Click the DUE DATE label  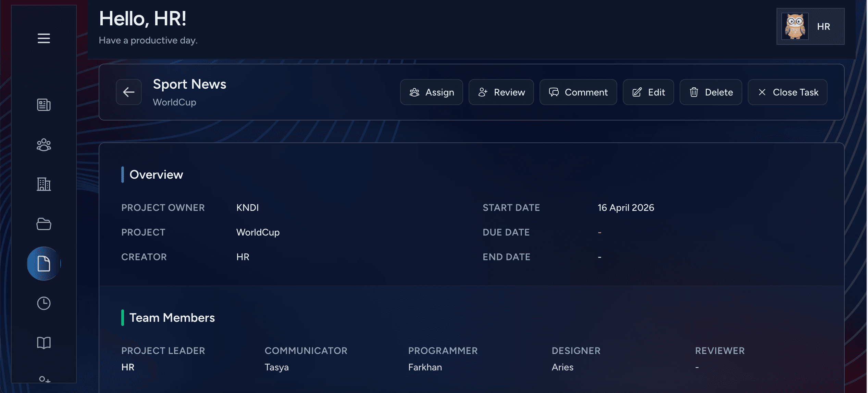click(x=506, y=232)
